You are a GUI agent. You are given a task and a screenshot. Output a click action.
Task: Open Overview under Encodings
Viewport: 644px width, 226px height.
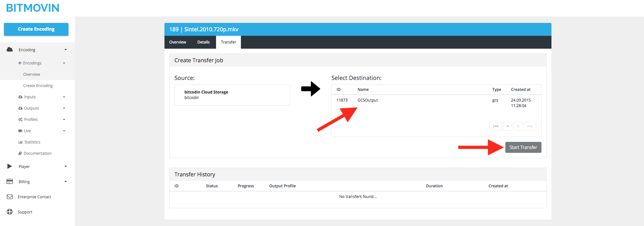(32, 74)
